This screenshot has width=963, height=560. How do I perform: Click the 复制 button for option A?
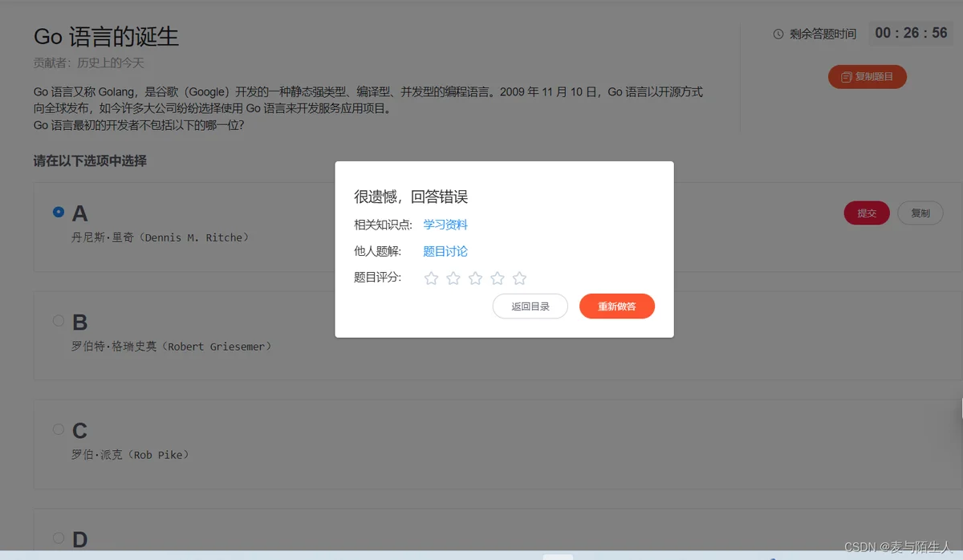coord(920,213)
